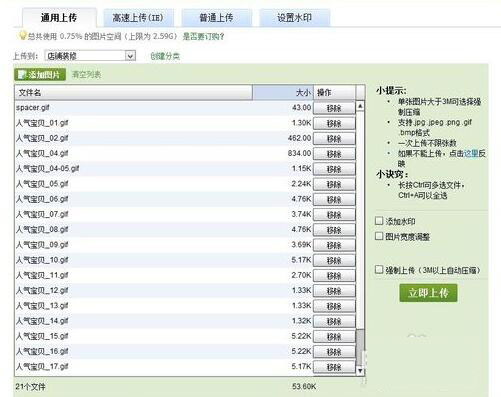This screenshot has height=397, width=501.
Task: Remove 人气宝贝_12.gif from the list
Action: click(334, 291)
